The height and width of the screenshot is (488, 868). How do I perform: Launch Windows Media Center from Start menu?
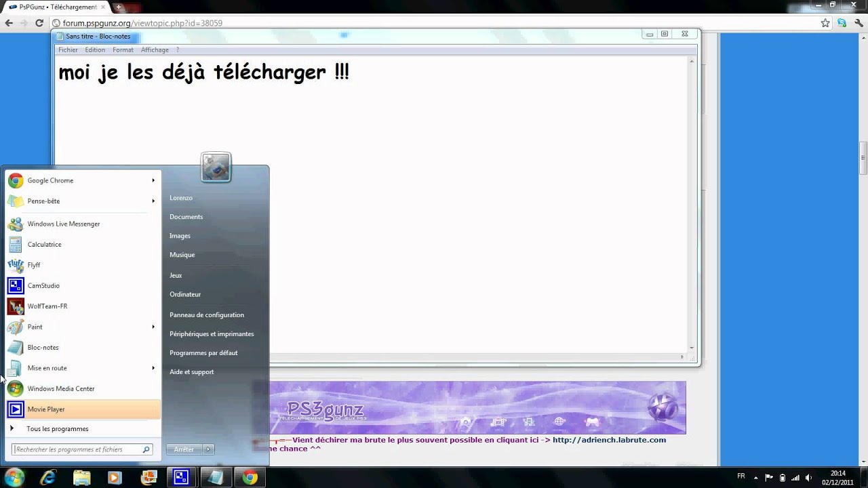click(83, 389)
